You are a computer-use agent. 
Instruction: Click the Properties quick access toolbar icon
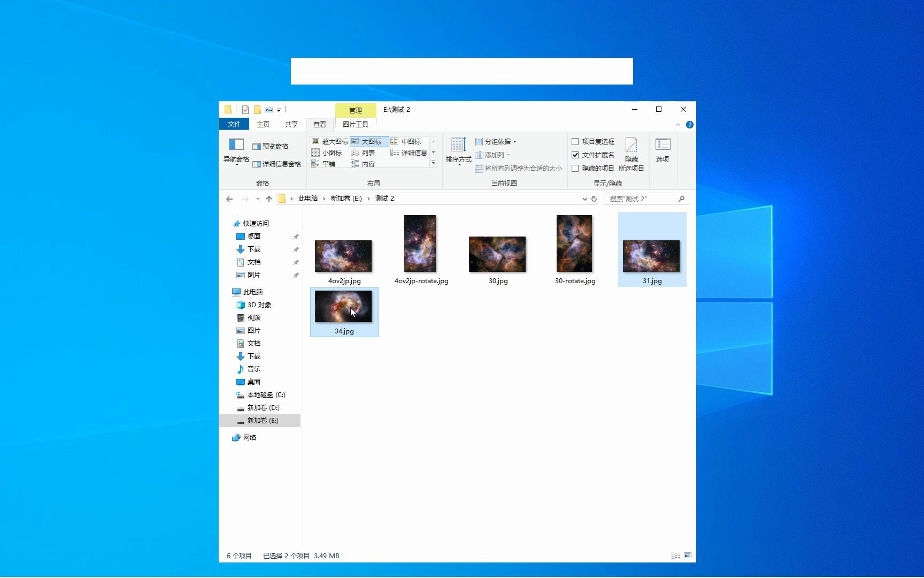point(245,110)
